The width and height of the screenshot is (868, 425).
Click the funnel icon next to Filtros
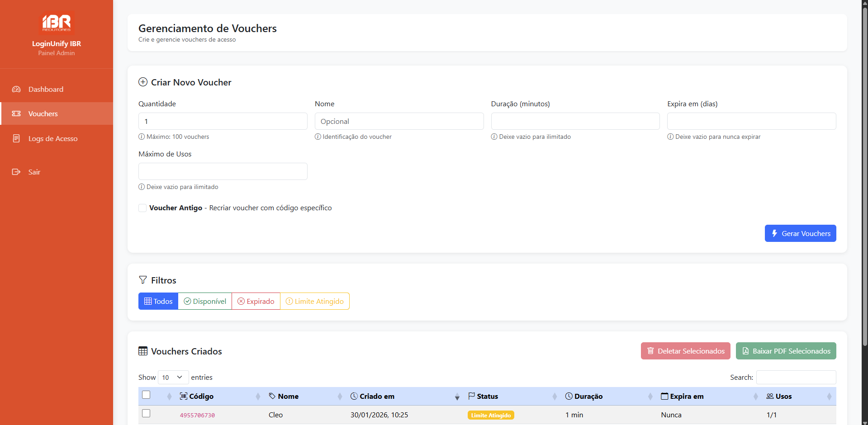[x=142, y=280]
